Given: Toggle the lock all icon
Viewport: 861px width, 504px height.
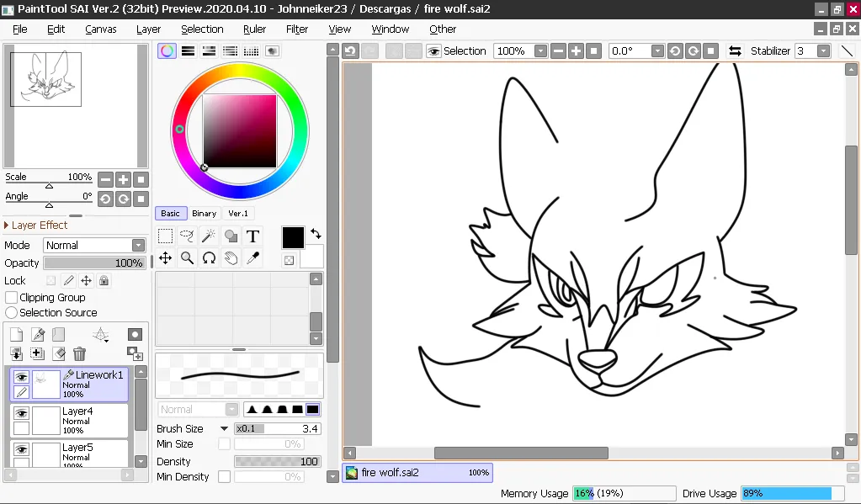Looking at the screenshot, I should point(104,280).
